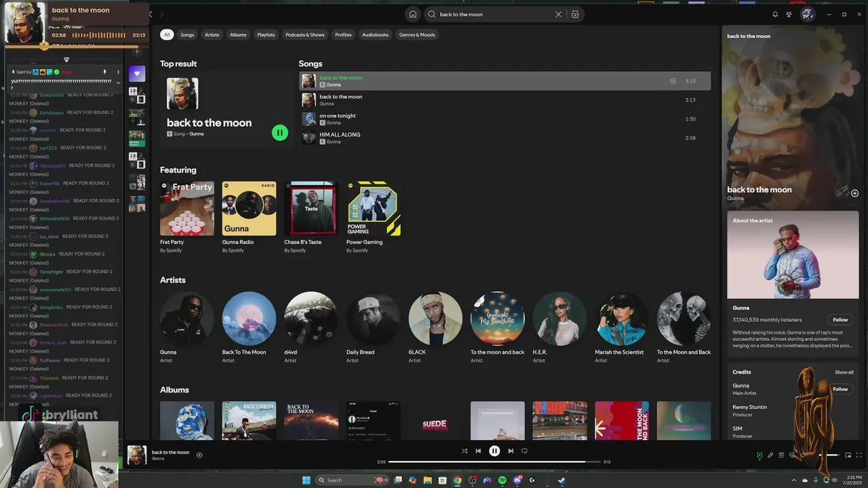The width and height of the screenshot is (868, 488).
Task: Follow Gunna in About the artist card
Action: [840, 320]
